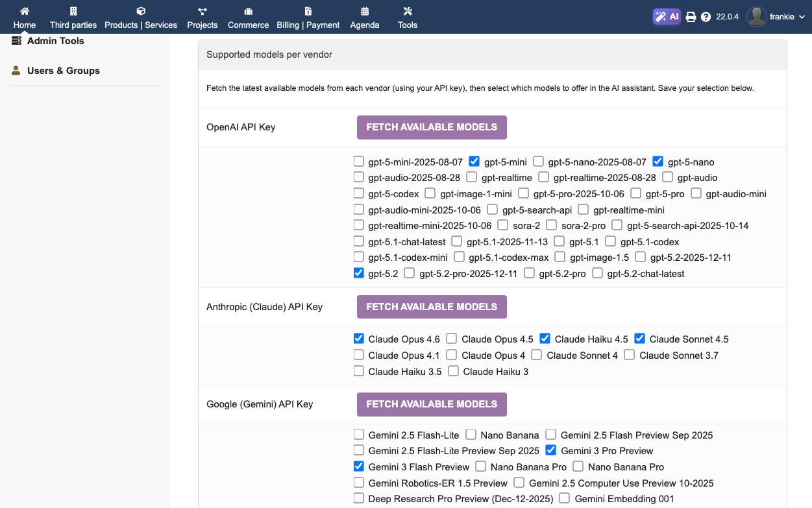Image resolution: width=812 pixels, height=508 pixels.
Task: Open the Tools wrench icon
Action: (408, 11)
